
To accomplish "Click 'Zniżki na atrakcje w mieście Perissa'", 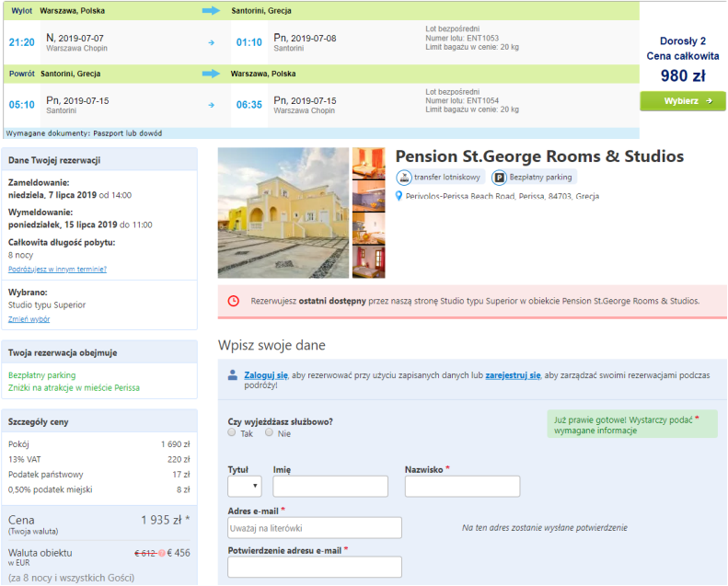I will (74, 388).
